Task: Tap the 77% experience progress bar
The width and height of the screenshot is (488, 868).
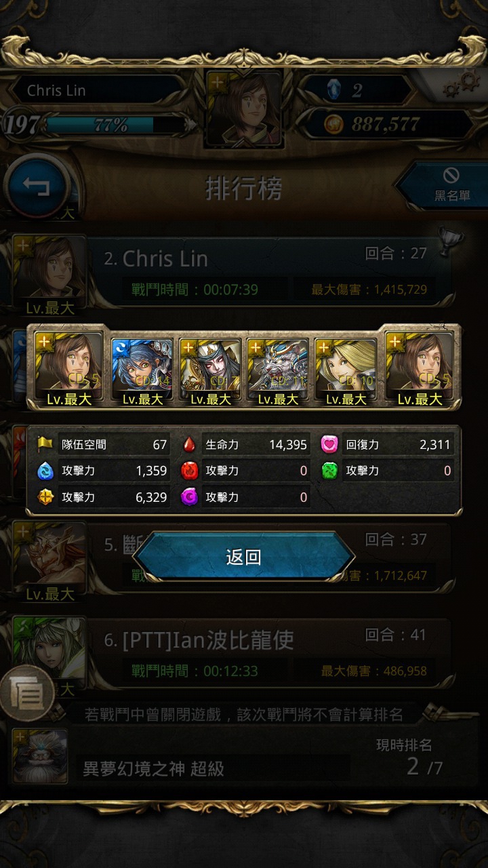Action: pyautogui.click(x=110, y=125)
